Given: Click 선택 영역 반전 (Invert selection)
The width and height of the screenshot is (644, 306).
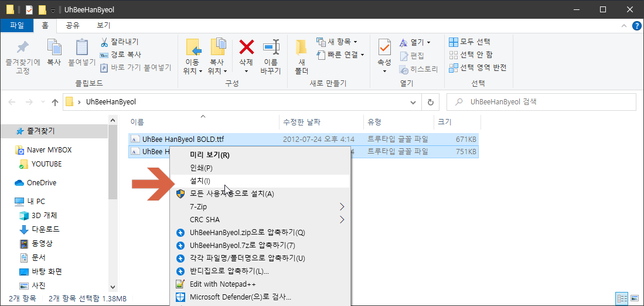Looking at the screenshot, I should click(x=478, y=67).
